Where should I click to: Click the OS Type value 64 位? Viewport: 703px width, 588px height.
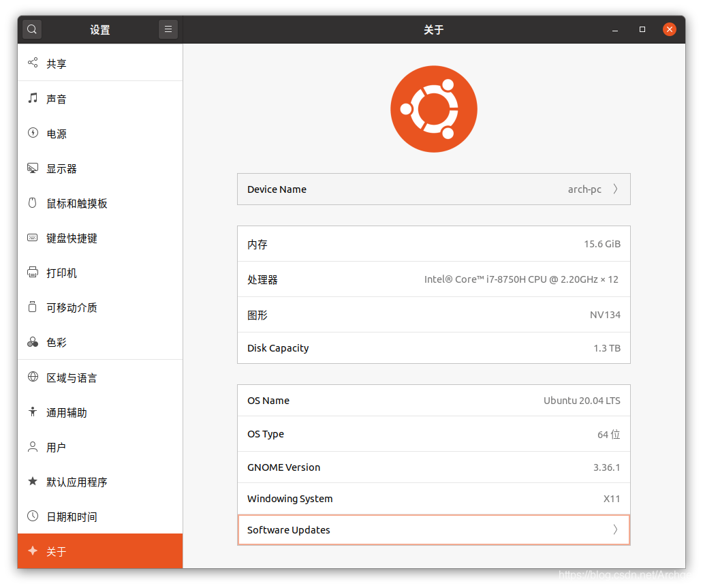[609, 434]
